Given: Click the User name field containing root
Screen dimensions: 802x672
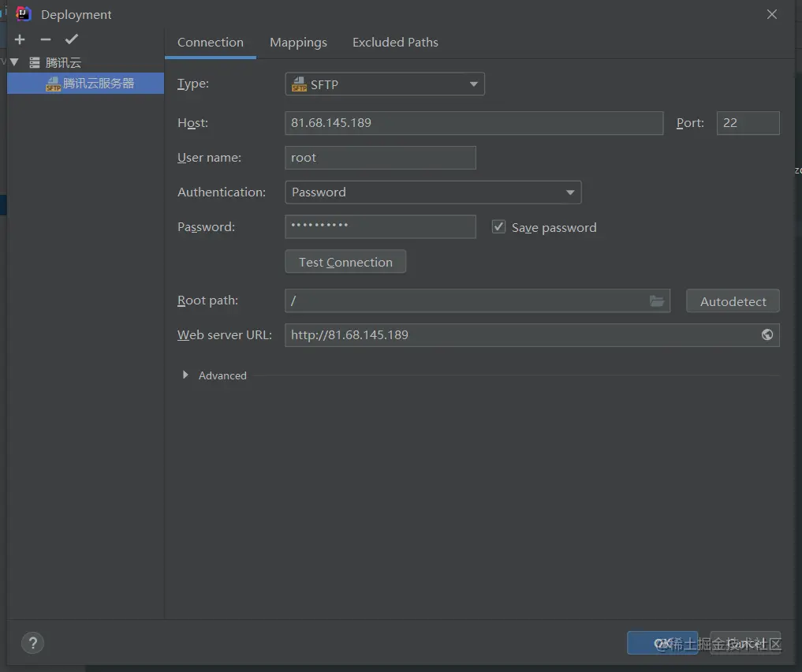Looking at the screenshot, I should tap(380, 158).
